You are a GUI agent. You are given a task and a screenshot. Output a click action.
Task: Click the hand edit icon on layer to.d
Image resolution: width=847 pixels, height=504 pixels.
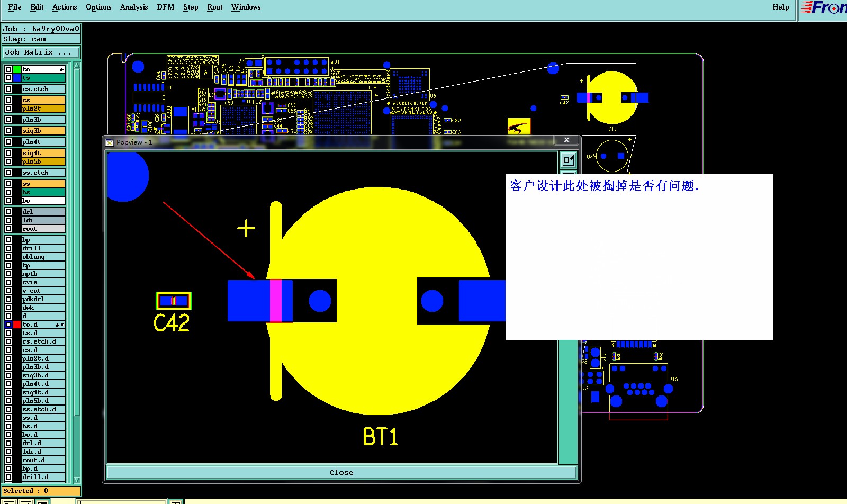59,325
